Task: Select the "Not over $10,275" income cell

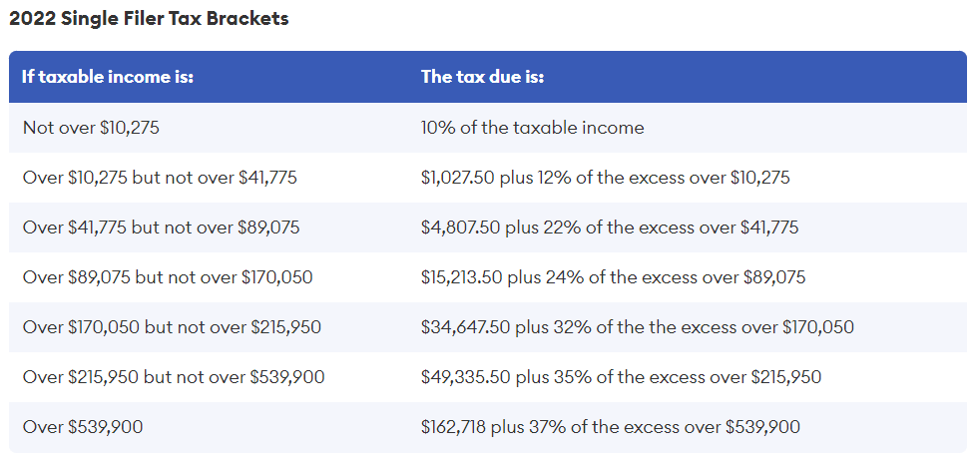Action: pyautogui.click(x=91, y=128)
